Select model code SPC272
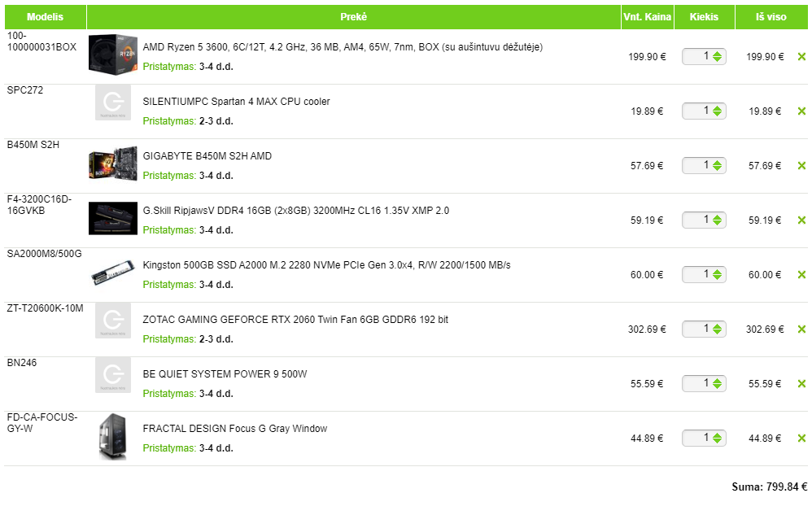Viewport: 812px width, 515px height. click(25, 90)
